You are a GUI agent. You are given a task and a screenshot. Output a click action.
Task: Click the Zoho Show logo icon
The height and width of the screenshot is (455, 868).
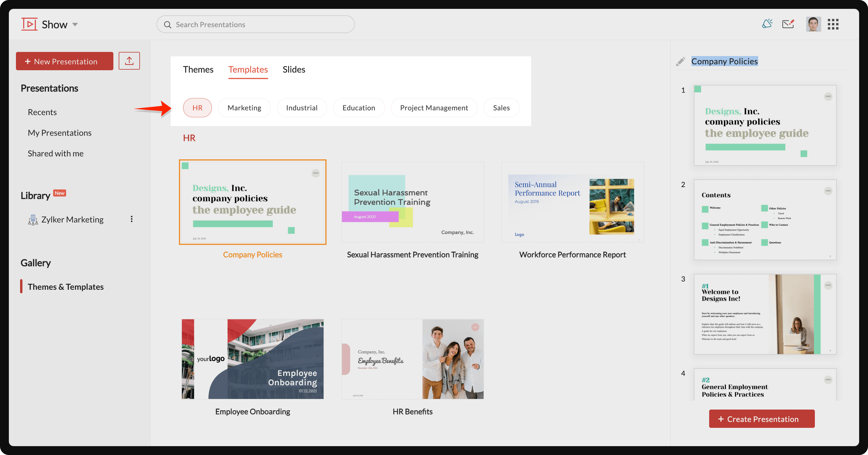click(29, 24)
